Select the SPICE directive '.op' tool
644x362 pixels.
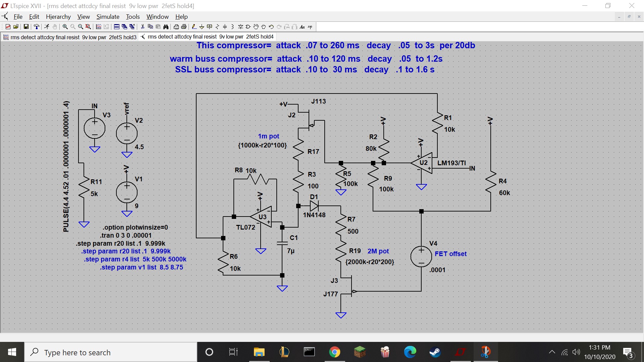(310, 27)
